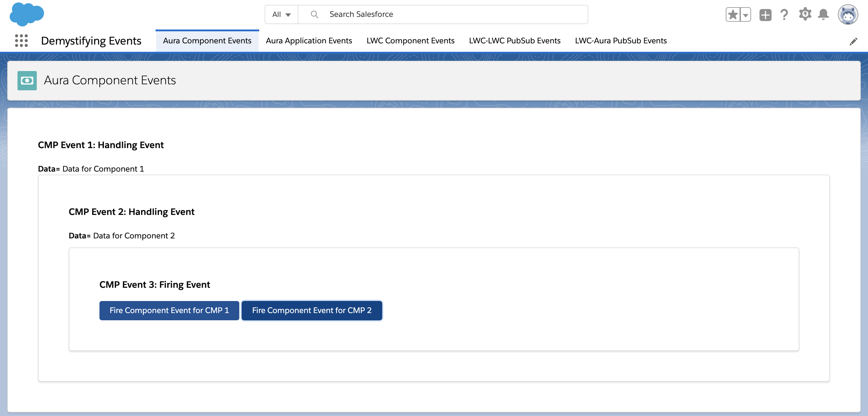Open the All search scope dropdown
The height and width of the screenshot is (416, 868).
[x=281, y=14]
